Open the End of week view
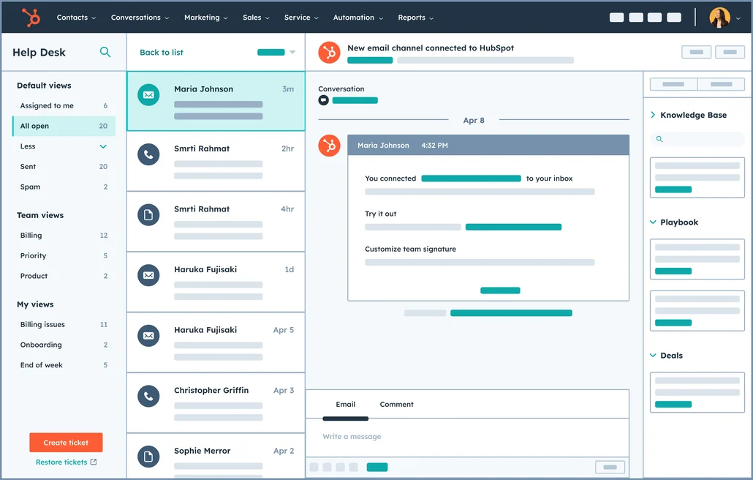The image size is (754, 480). coord(64,365)
